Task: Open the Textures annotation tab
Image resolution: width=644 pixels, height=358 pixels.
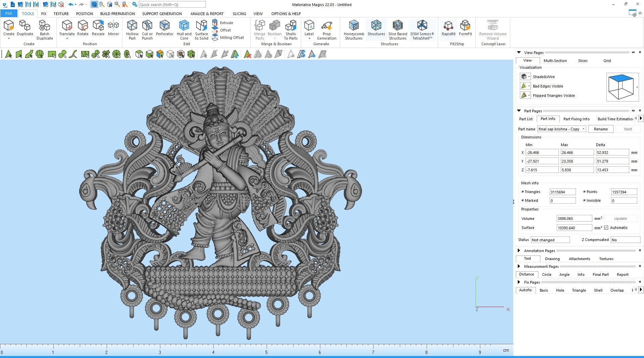Action: pyautogui.click(x=606, y=259)
